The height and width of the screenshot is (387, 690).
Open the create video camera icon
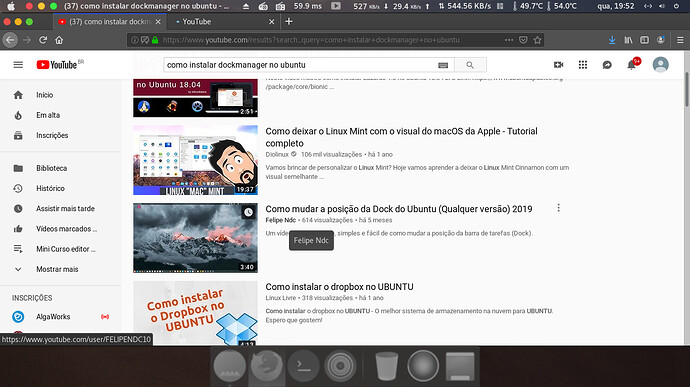pos(558,65)
